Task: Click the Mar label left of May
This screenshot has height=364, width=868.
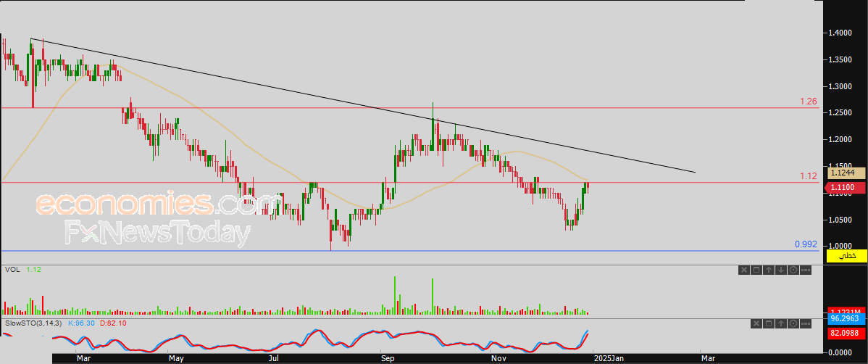Action: point(83,358)
